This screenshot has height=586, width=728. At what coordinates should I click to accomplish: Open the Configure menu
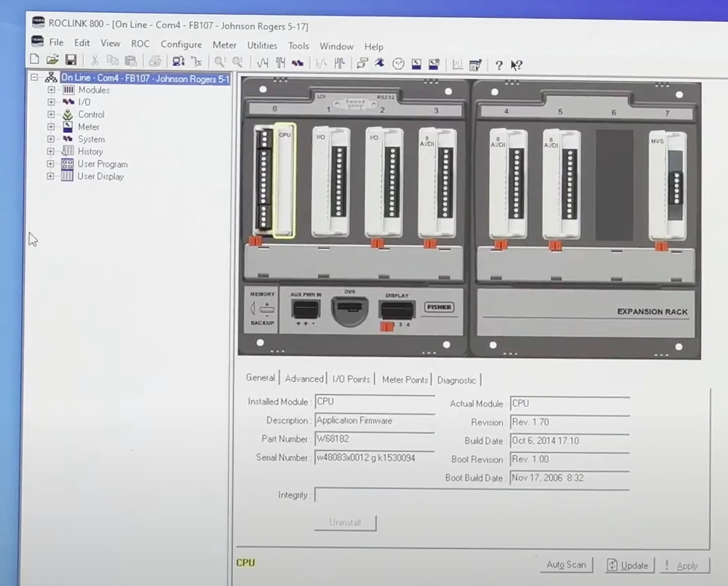pos(181,45)
